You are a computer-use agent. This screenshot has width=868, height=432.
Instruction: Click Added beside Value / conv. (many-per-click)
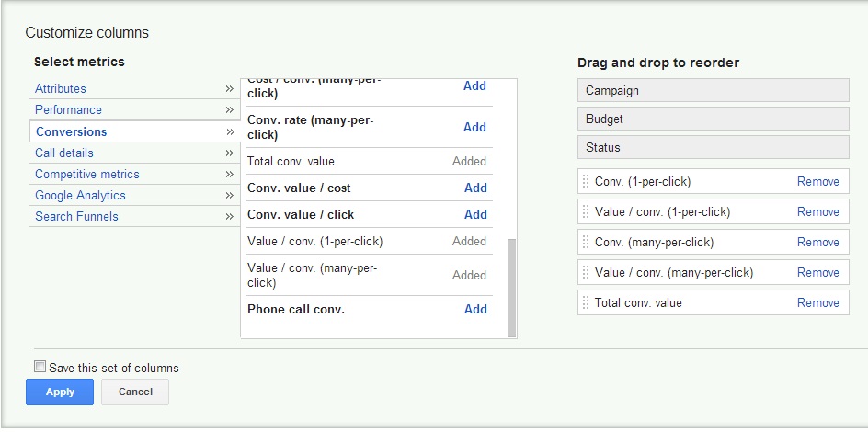click(470, 276)
